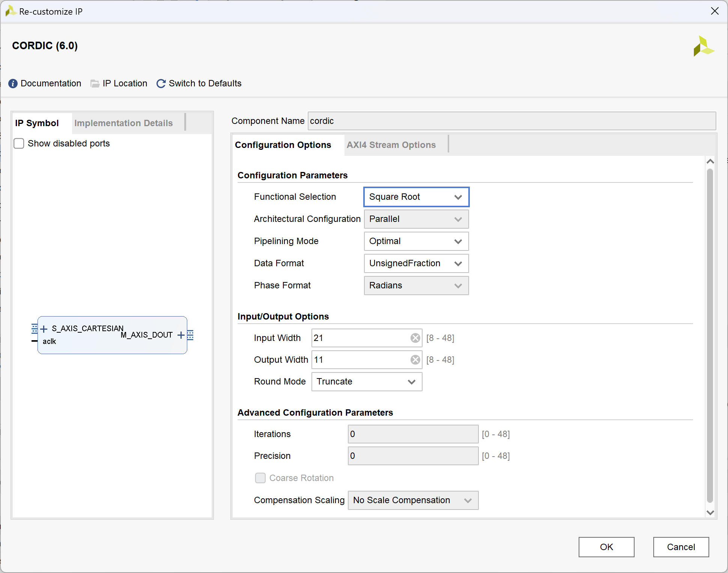Expand the M_AXIS_DOUT port plus icon

[181, 335]
